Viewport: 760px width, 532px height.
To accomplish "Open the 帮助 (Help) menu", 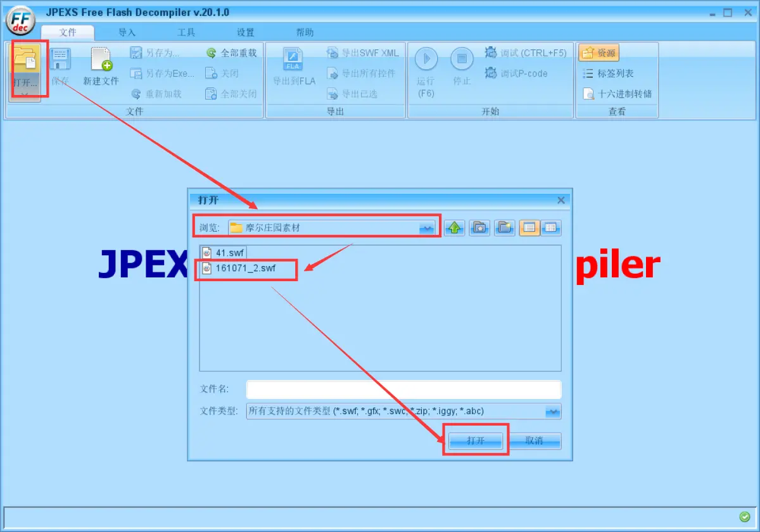I will [304, 32].
